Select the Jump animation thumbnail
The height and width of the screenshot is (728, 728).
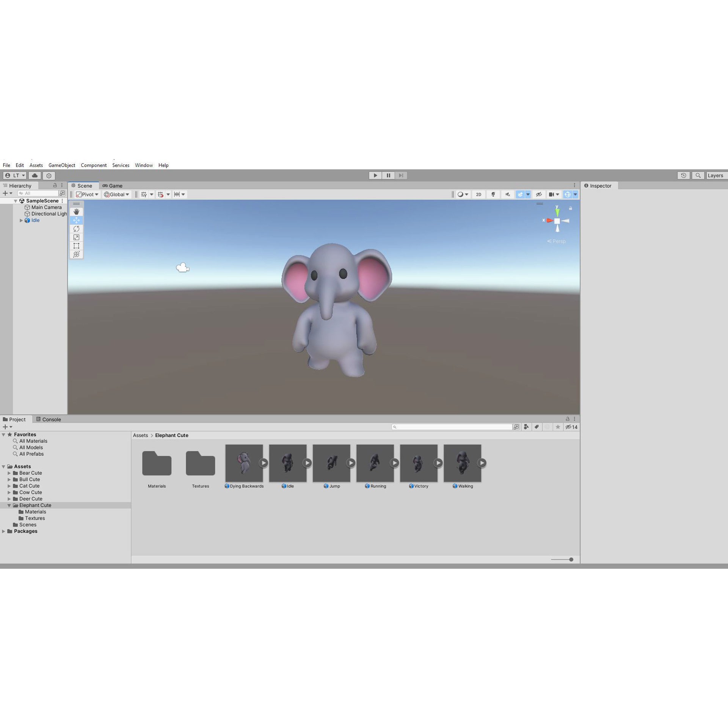tap(331, 463)
